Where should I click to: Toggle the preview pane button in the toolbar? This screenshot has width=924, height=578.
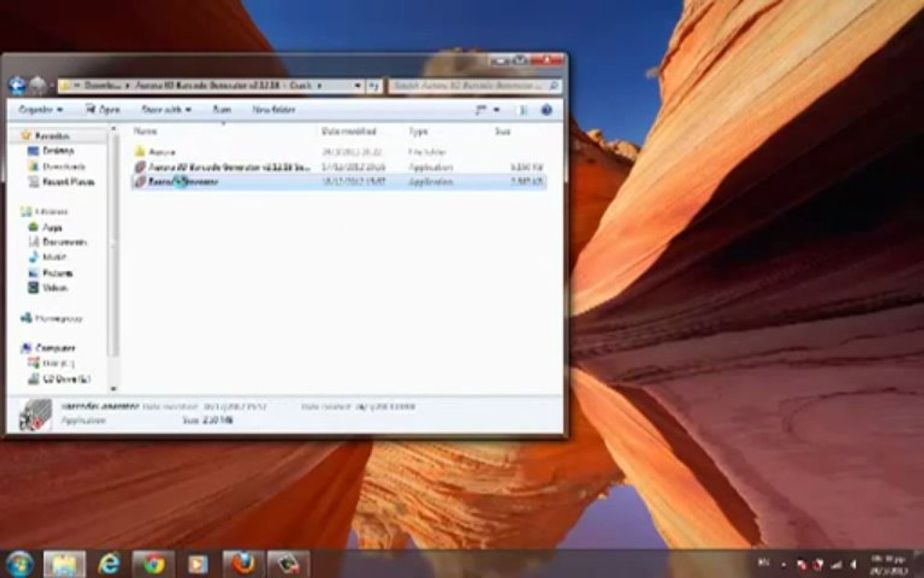click(x=523, y=110)
